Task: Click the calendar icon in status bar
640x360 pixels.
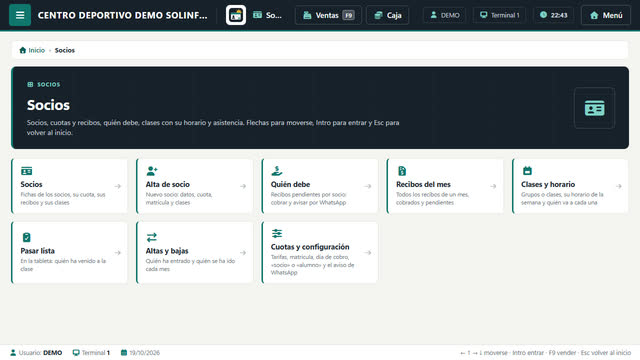Action: (x=124, y=353)
